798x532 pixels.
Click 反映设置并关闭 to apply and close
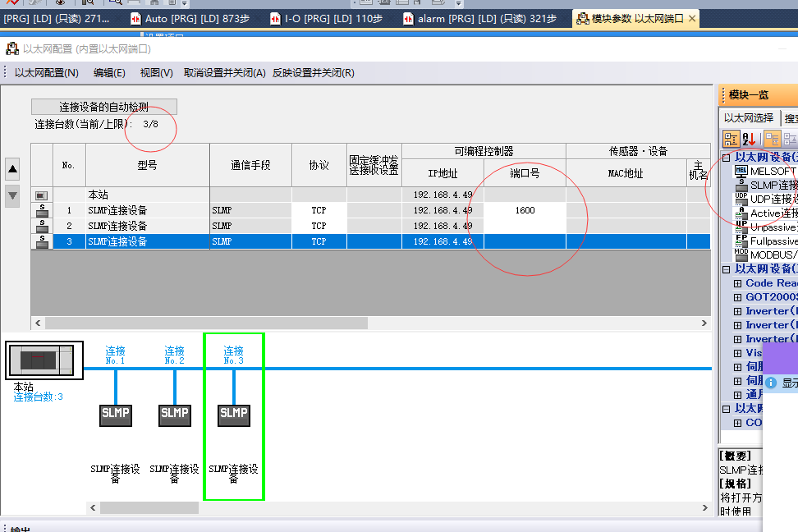click(x=313, y=72)
